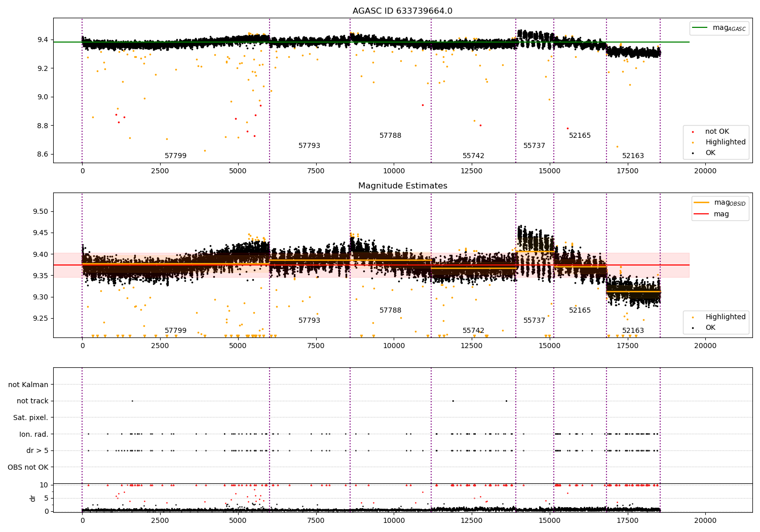
Task: Click obsid label 57799 in Magnitude Estimates plot
Action: [175, 331]
